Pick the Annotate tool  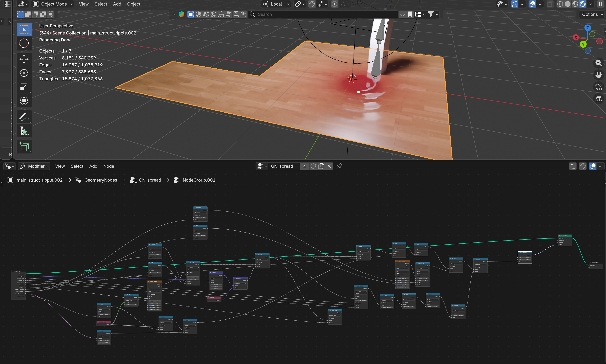click(24, 117)
